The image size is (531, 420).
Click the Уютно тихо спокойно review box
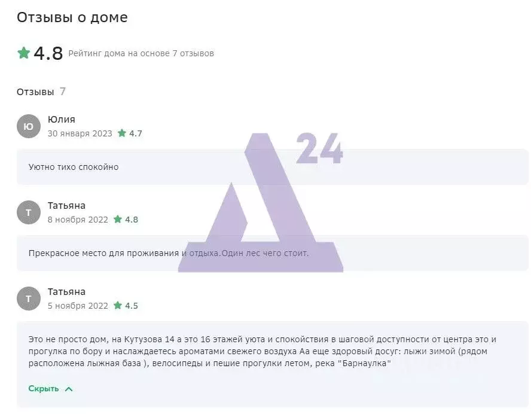click(x=273, y=167)
